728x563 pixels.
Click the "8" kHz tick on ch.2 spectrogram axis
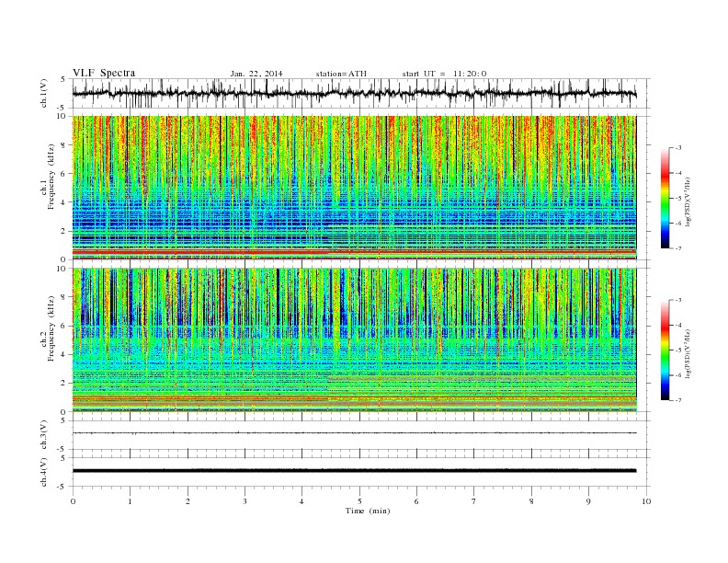click(64, 297)
